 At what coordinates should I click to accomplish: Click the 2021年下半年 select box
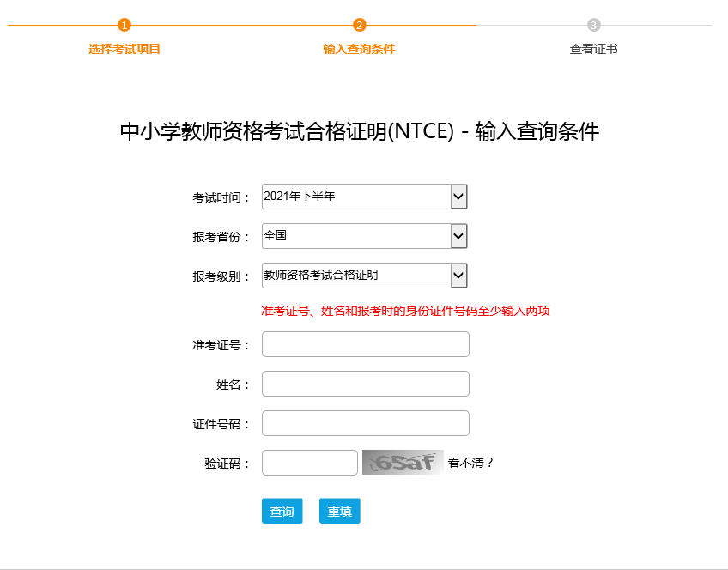[365, 197]
